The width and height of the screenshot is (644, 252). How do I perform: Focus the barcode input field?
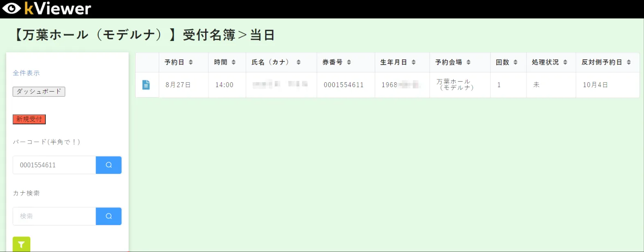(54, 165)
